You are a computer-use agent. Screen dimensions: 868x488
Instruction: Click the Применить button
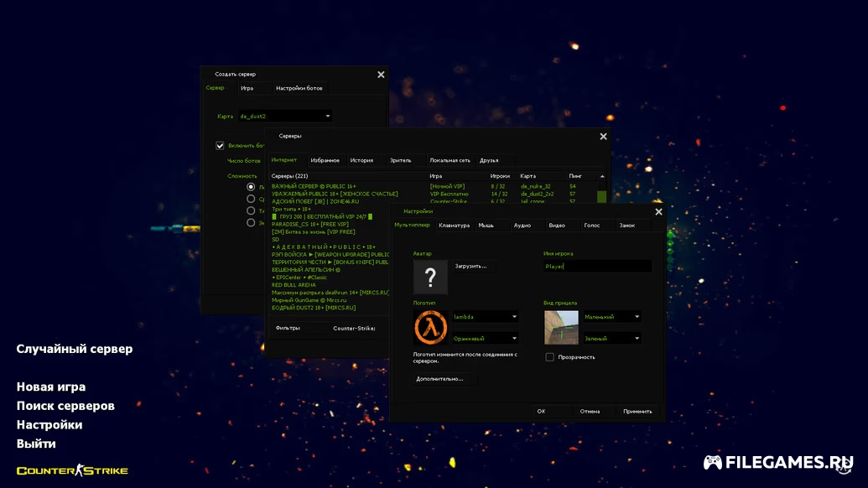[637, 411]
